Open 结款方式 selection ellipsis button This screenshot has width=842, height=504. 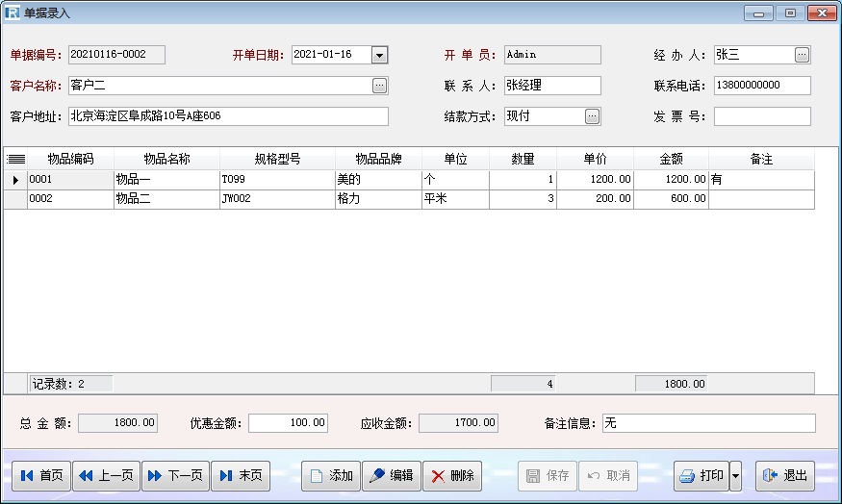coord(592,116)
